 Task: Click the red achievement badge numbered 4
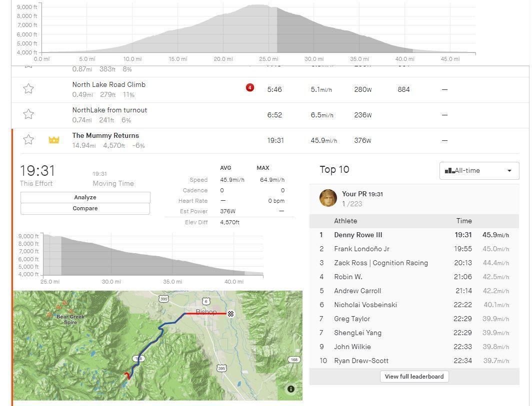[x=250, y=88]
